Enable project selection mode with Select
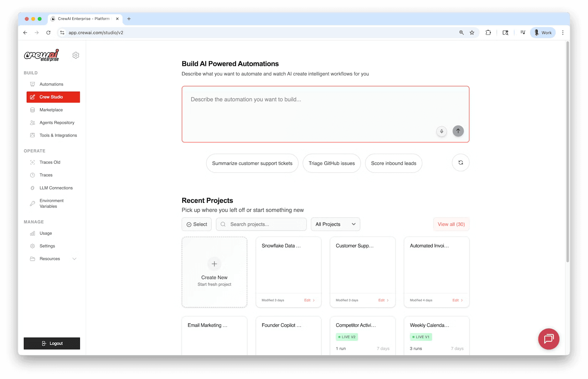Screen dimensions: 588x379 196,224
